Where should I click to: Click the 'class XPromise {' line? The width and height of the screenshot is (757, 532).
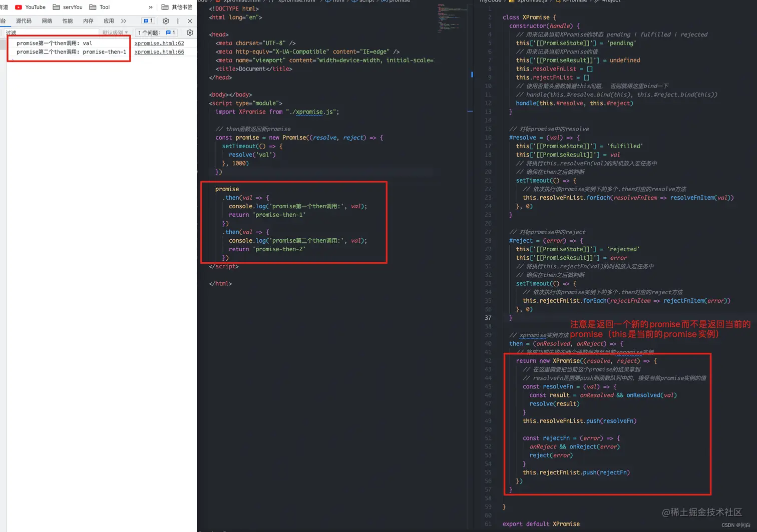[x=529, y=18]
